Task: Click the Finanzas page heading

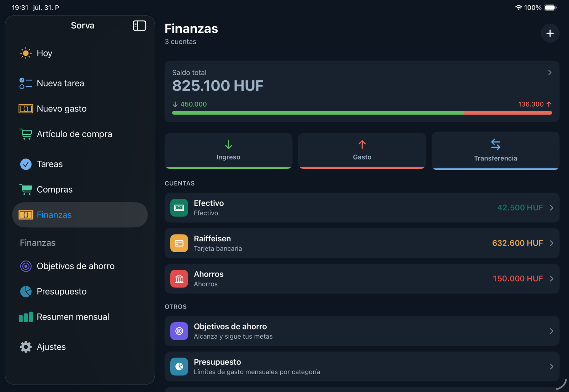Action: (191, 29)
